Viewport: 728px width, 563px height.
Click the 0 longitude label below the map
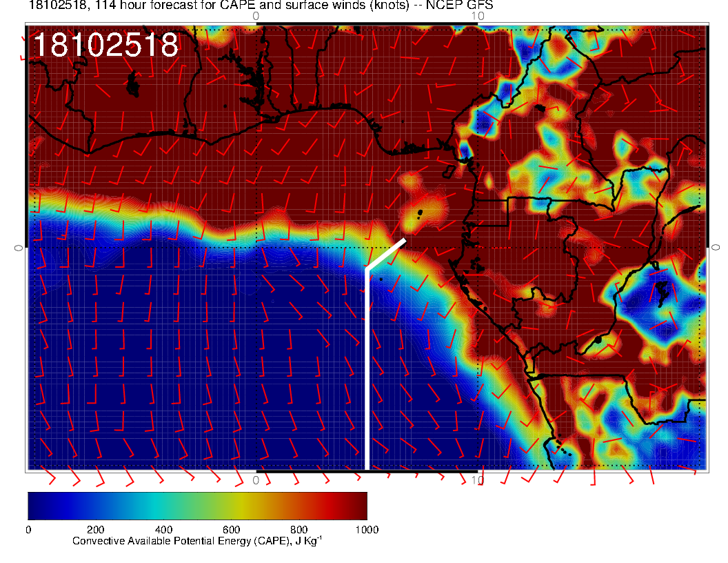[x=256, y=480]
